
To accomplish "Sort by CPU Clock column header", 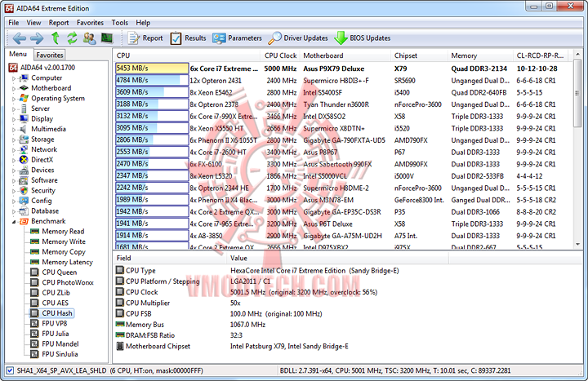I will (280, 55).
